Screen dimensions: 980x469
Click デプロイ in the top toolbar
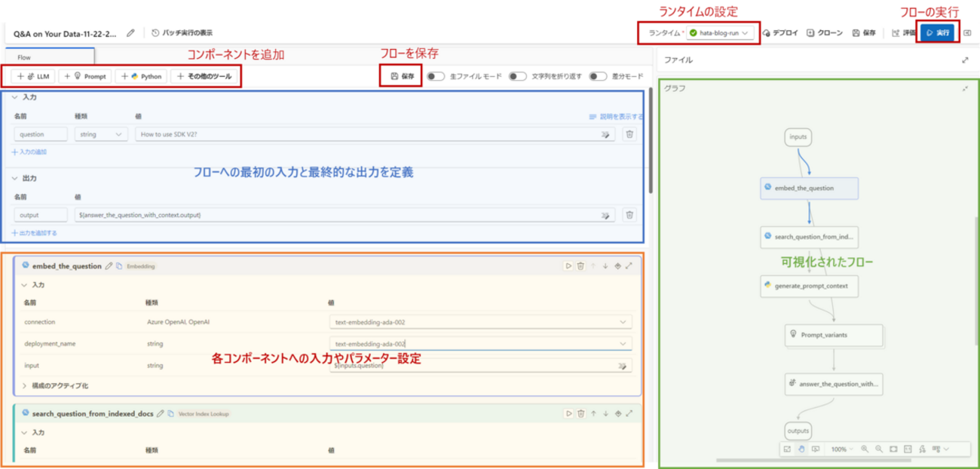[x=784, y=33]
